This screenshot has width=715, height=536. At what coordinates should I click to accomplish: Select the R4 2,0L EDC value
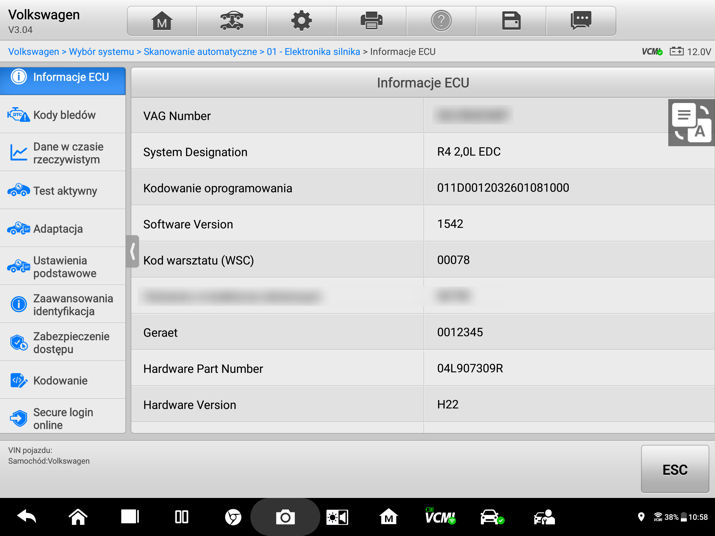point(469,152)
